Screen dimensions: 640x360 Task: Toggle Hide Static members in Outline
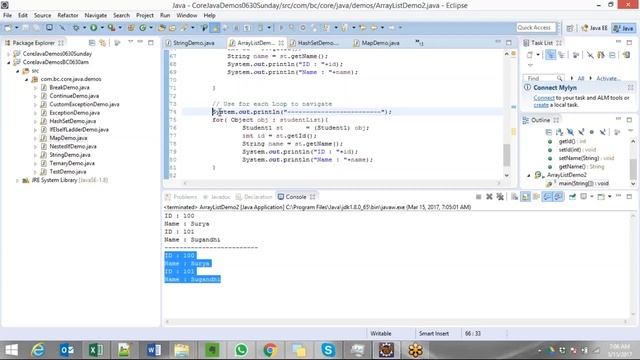[x=581, y=132]
